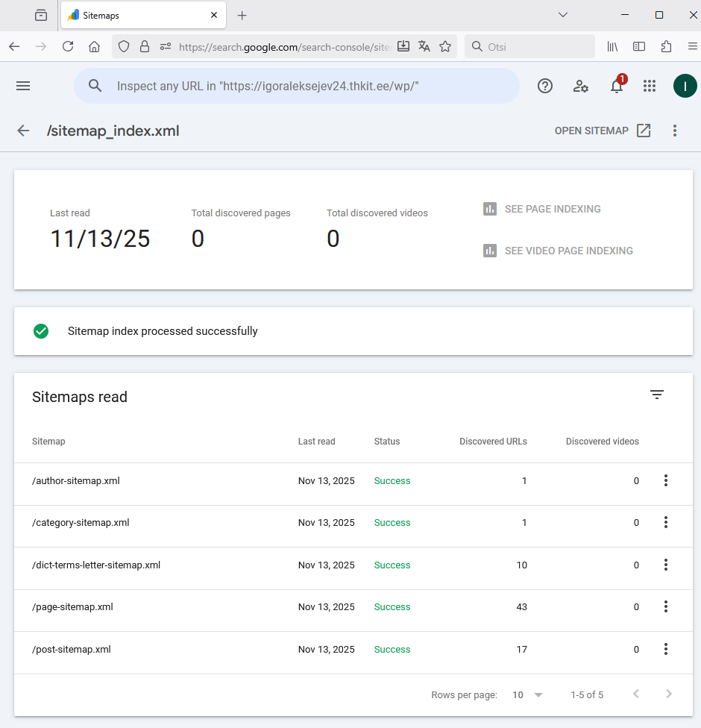The width and height of the screenshot is (701, 728).
Task: Open the Firefox list all tabs chevron
Action: click(563, 15)
